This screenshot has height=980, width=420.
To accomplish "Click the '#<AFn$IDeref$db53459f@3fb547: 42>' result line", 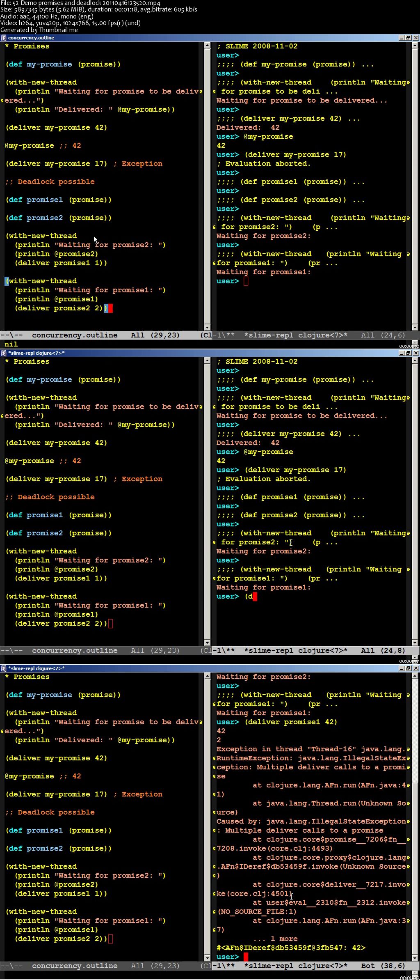I will (x=291, y=948).
